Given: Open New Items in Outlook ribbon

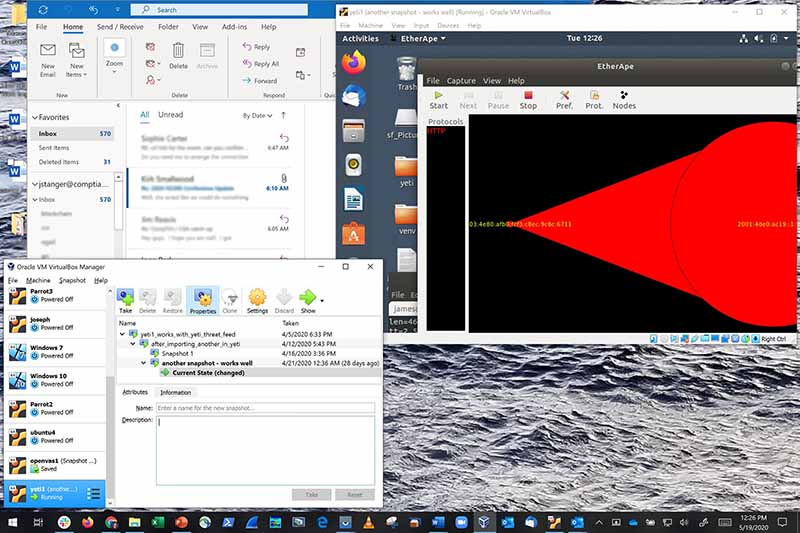Looking at the screenshot, I should 77,60.
